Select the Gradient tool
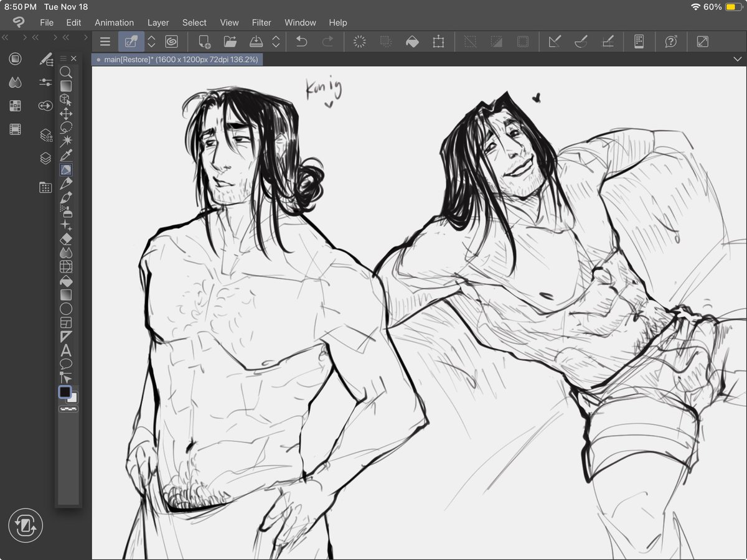The height and width of the screenshot is (560, 747). (66, 296)
